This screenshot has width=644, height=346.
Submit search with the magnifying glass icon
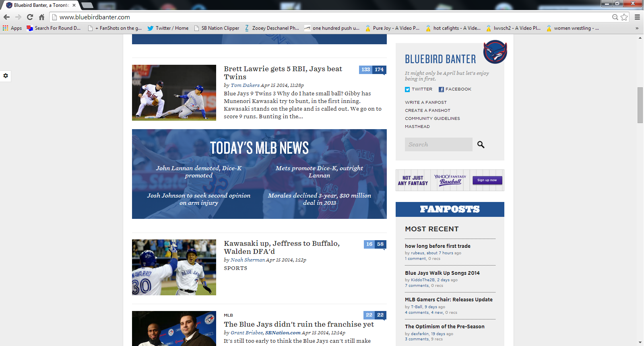pyautogui.click(x=481, y=144)
